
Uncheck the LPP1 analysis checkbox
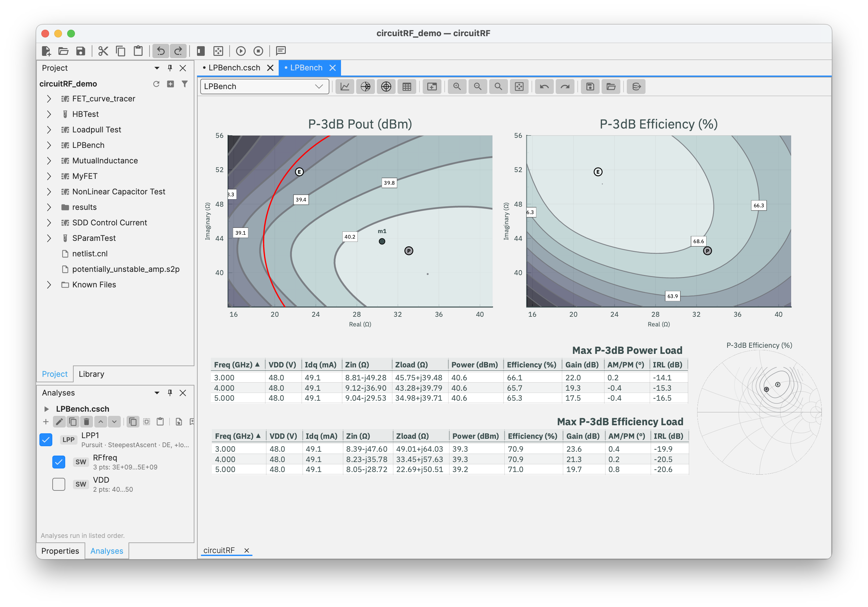(x=46, y=439)
